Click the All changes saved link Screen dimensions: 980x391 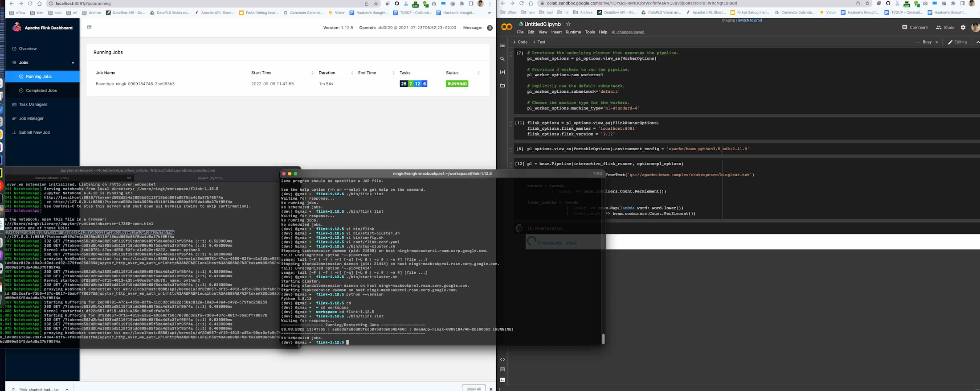(628, 32)
